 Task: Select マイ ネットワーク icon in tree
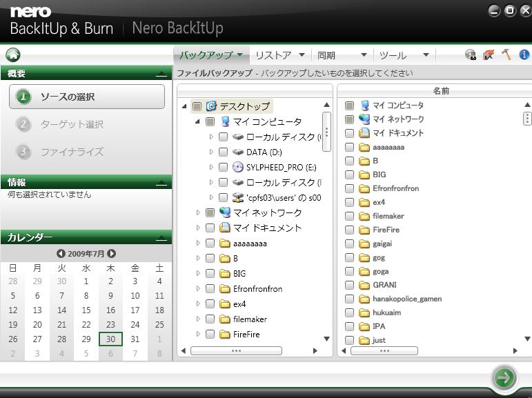(225, 212)
